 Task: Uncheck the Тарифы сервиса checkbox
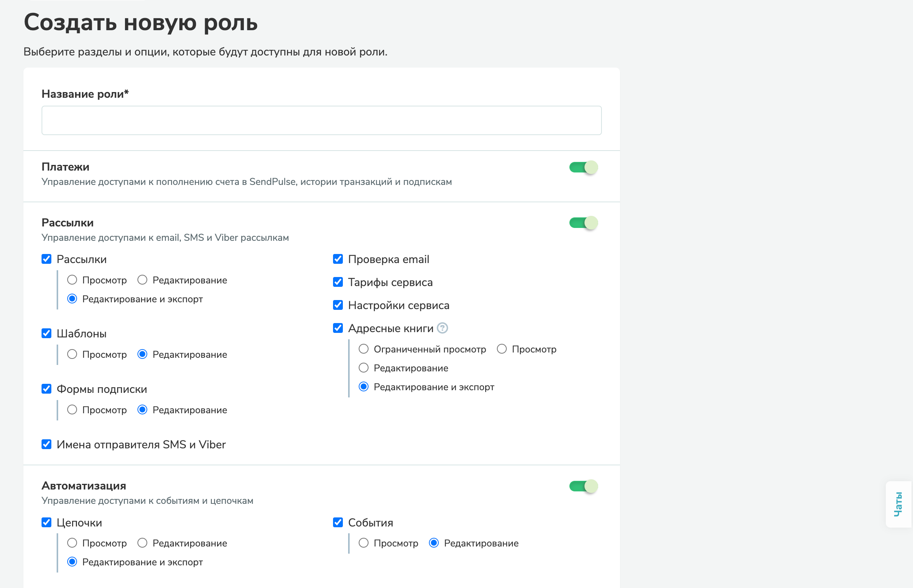[338, 282]
